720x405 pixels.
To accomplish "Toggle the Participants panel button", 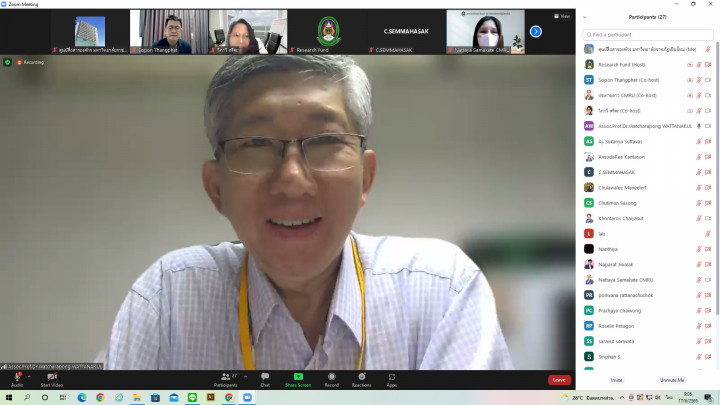I will 226,379.
